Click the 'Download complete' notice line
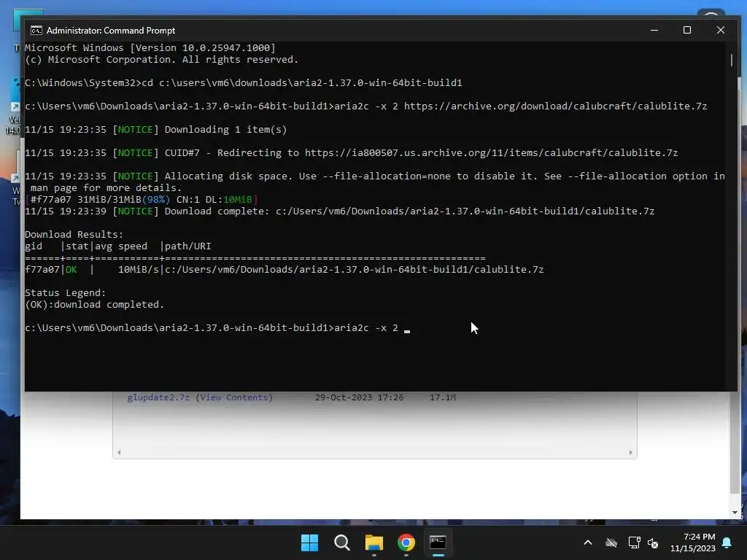 [x=340, y=211]
